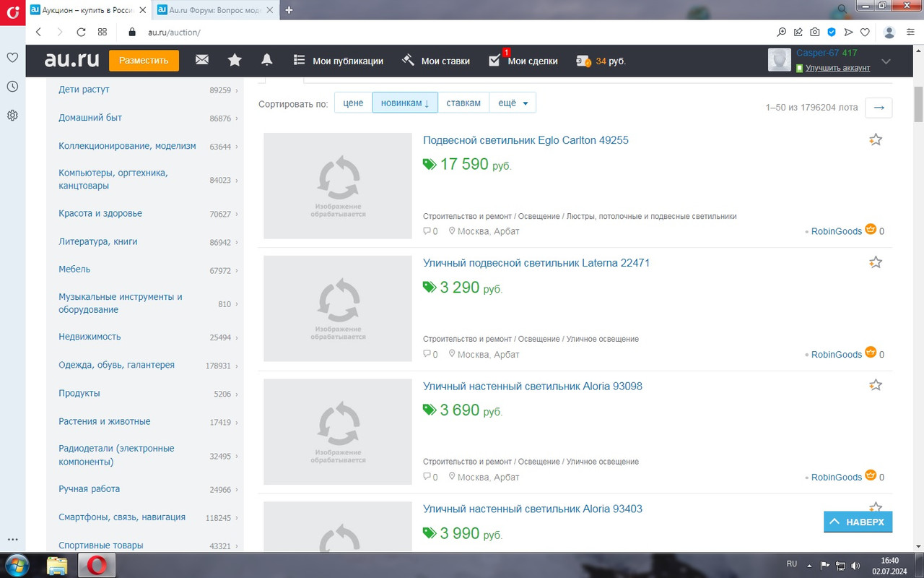Click the НАВЕРХ back-to-top button
Image resolution: width=924 pixels, height=578 pixels.
(858, 522)
